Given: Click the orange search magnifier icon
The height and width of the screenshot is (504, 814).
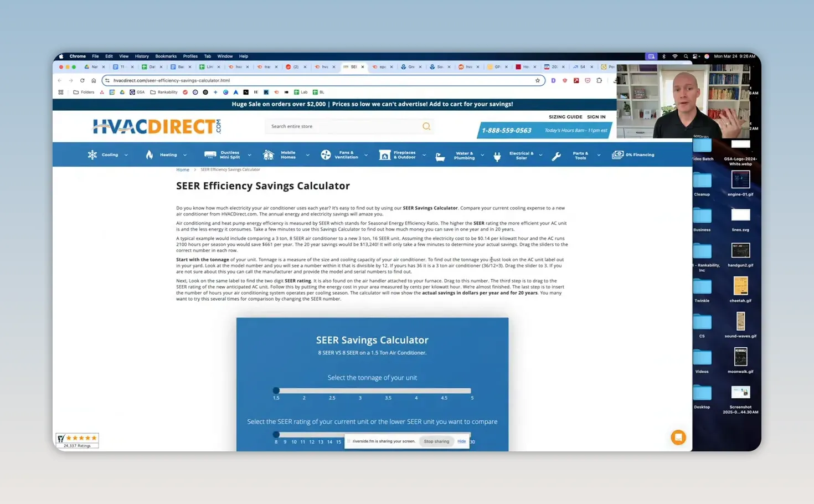Looking at the screenshot, I should 426,126.
